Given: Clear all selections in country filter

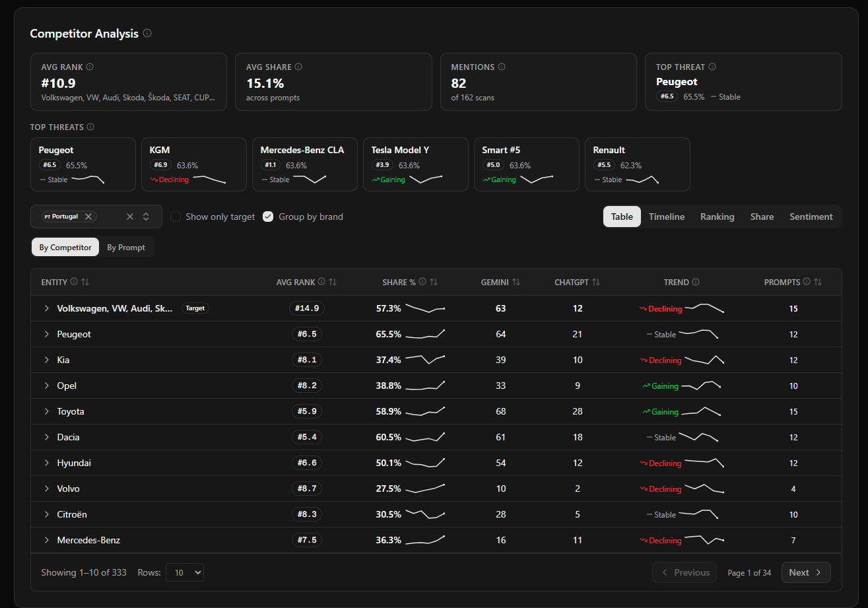Looking at the screenshot, I should click(130, 217).
